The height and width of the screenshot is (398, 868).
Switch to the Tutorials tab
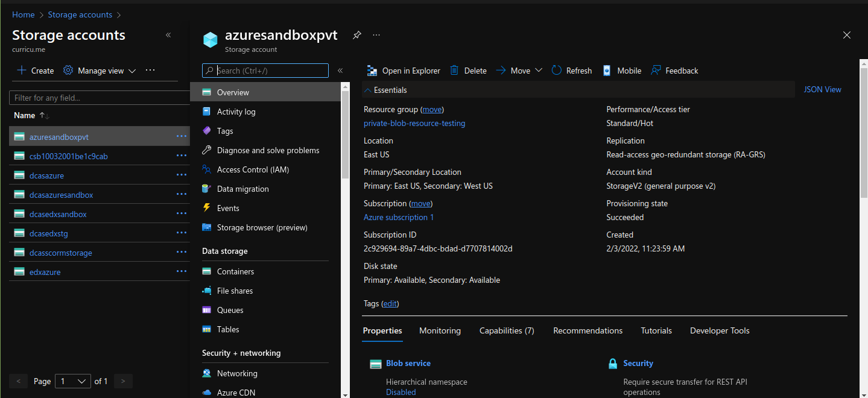point(656,330)
